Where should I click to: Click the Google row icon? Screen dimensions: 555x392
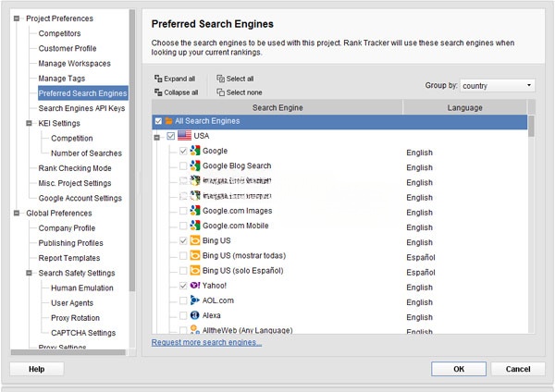[195, 151]
